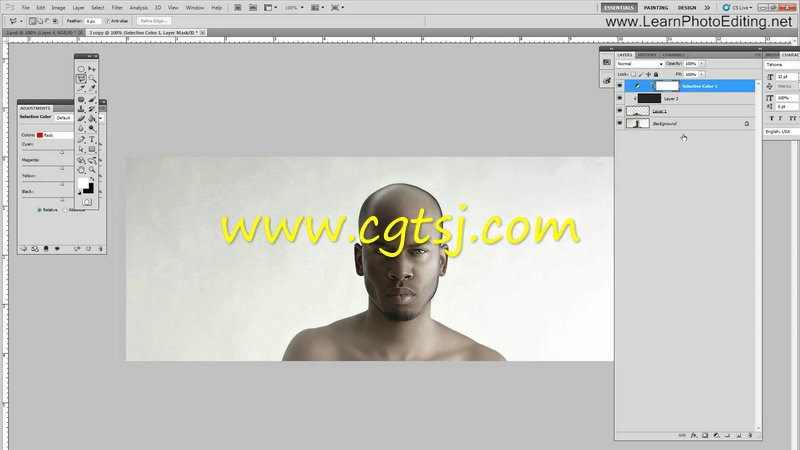
Task: Select the Zoom tool in toolbox
Action: pyautogui.click(x=92, y=169)
